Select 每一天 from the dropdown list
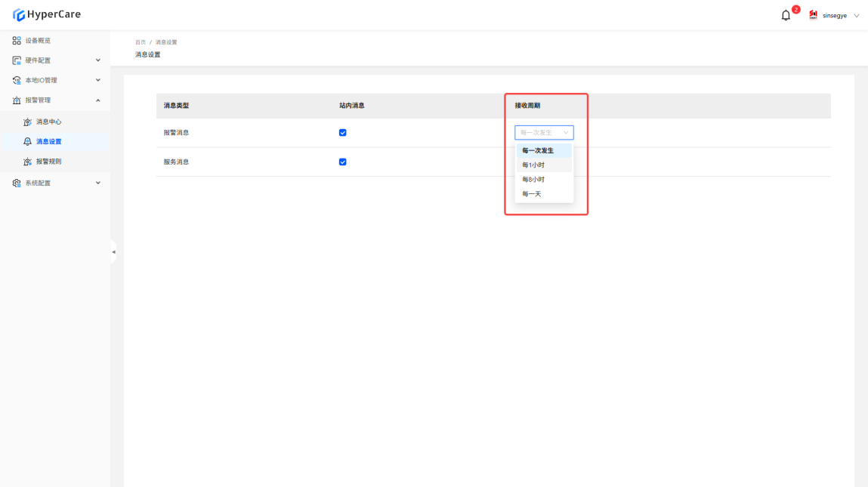This screenshot has width=868, height=487. (544, 194)
